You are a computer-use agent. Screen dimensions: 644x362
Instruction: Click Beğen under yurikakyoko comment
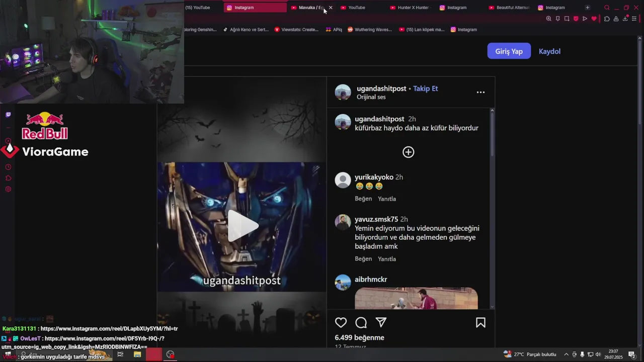pyautogui.click(x=363, y=199)
